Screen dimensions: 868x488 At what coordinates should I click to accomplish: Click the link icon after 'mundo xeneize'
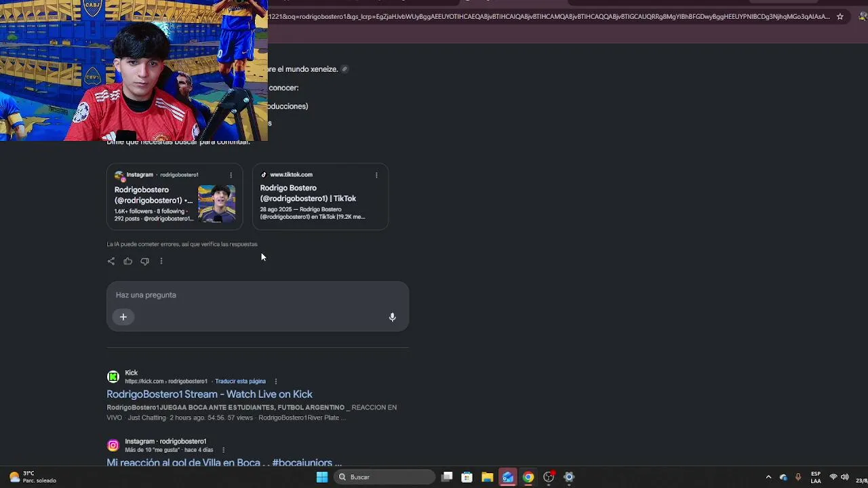344,69
